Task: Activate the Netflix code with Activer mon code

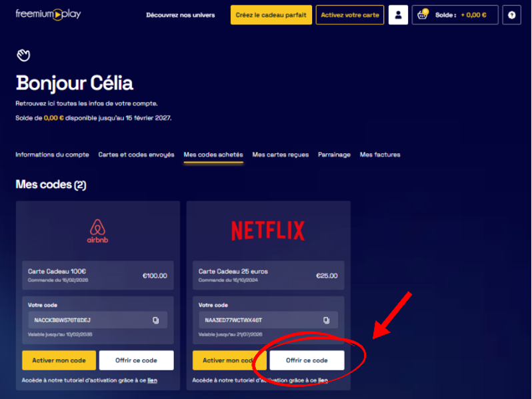Action: [230, 360]
